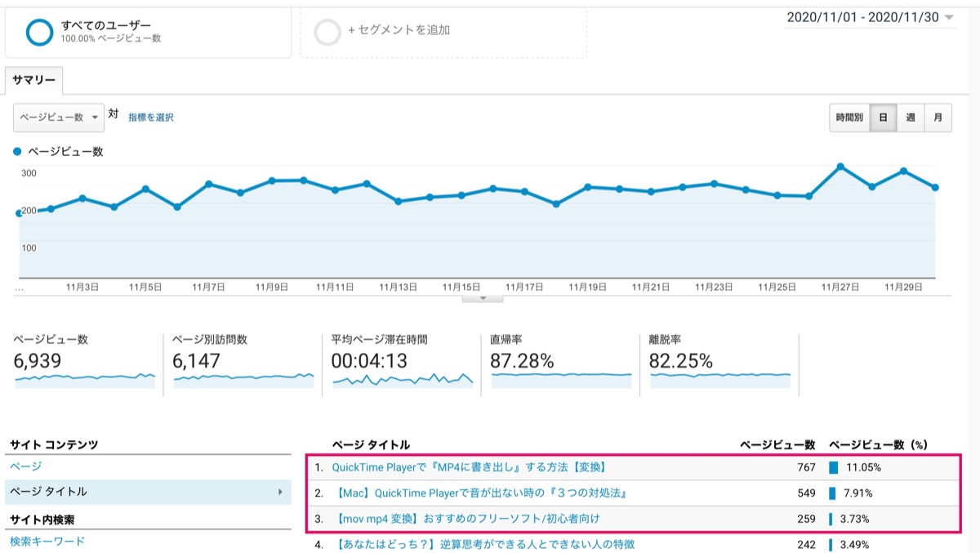Click the ページビュー数 (%) column header
Image resolution: width=980 pixels, height=553 pixels.
pyautogui.click(x=879, y=445)
